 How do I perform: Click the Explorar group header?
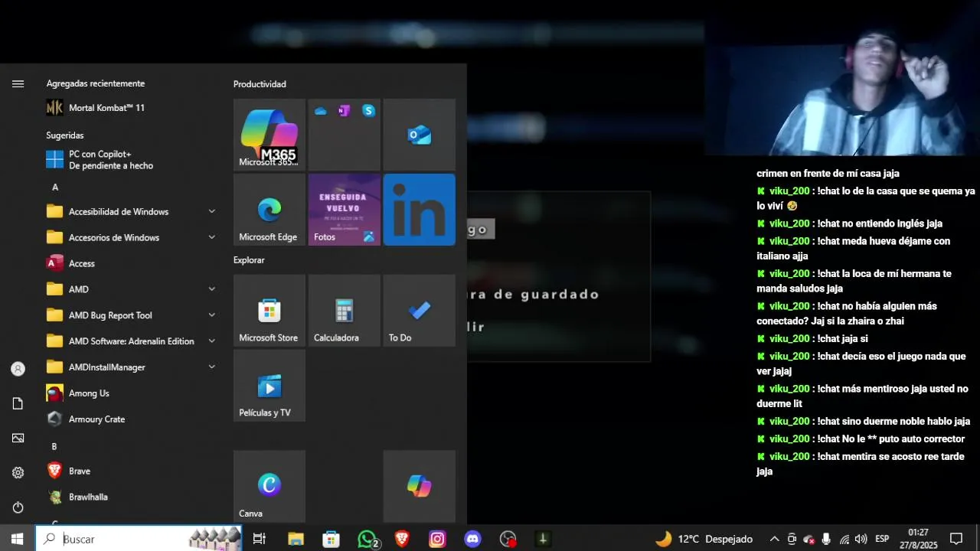249,260
